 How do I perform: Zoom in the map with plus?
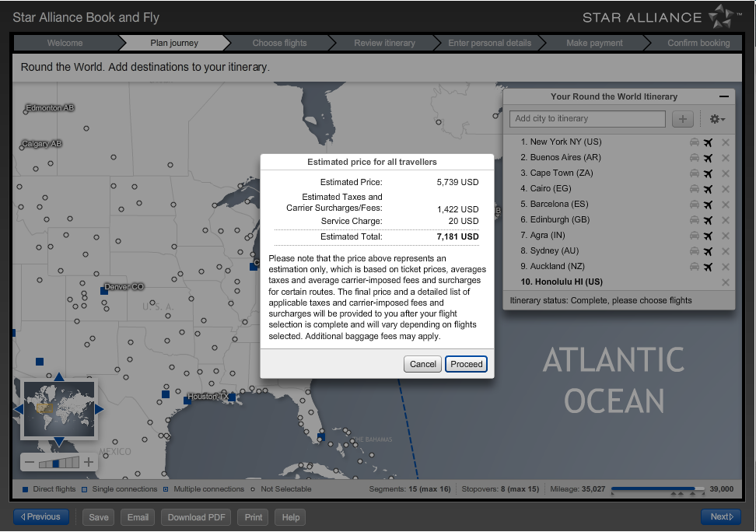tap(89, 463)
